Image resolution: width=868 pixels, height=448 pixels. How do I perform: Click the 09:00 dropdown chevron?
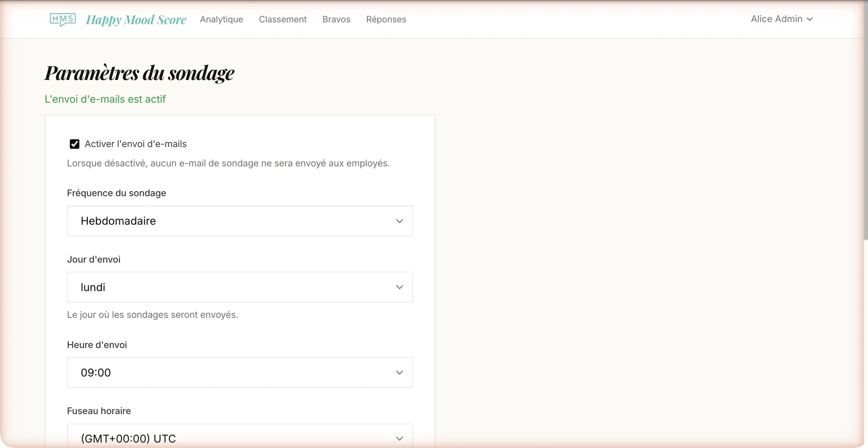click(399, 372)
